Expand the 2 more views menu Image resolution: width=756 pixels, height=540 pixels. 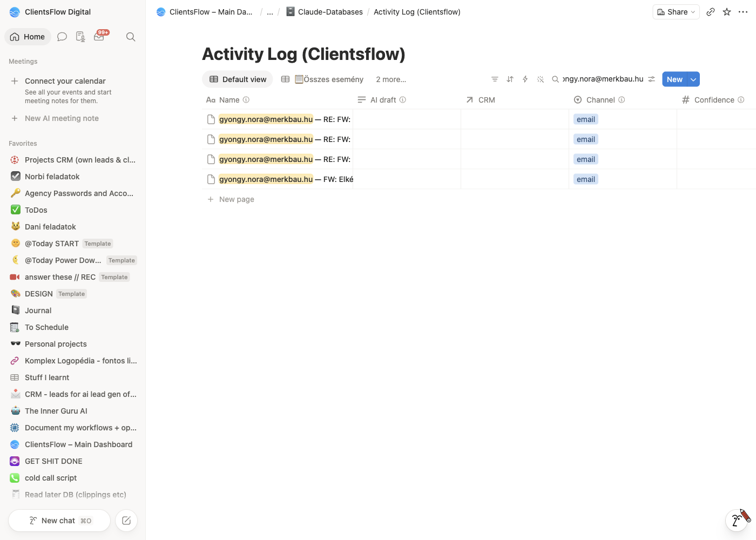pos(391,79)
